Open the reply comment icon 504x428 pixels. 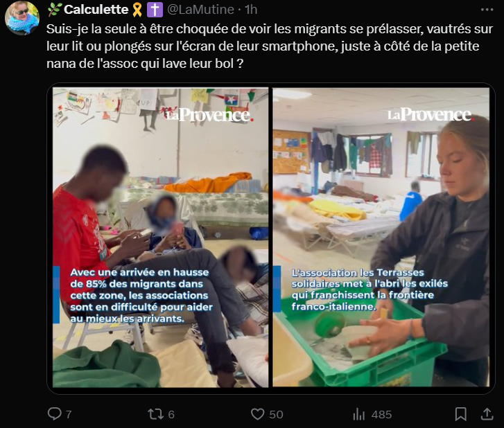[x=55, y=414]
